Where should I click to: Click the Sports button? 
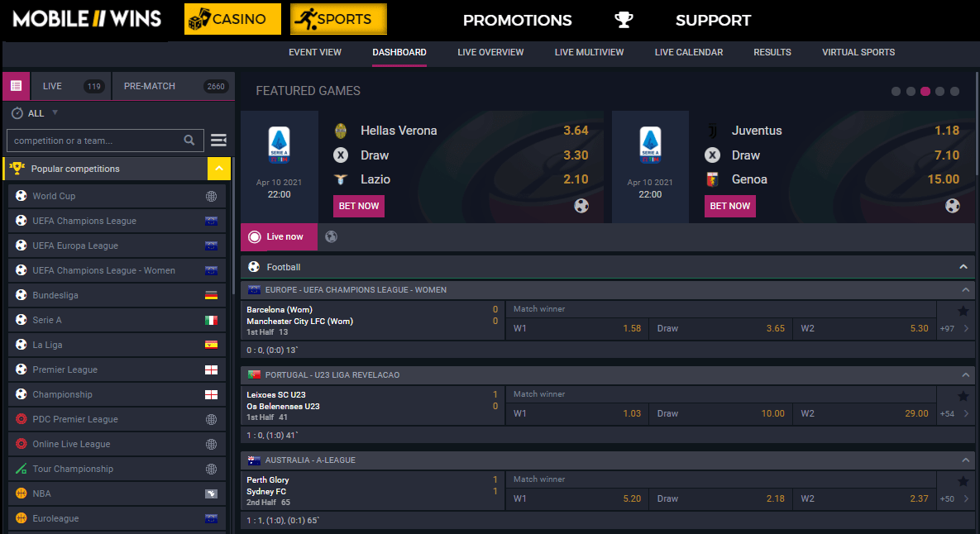[338, 19]
